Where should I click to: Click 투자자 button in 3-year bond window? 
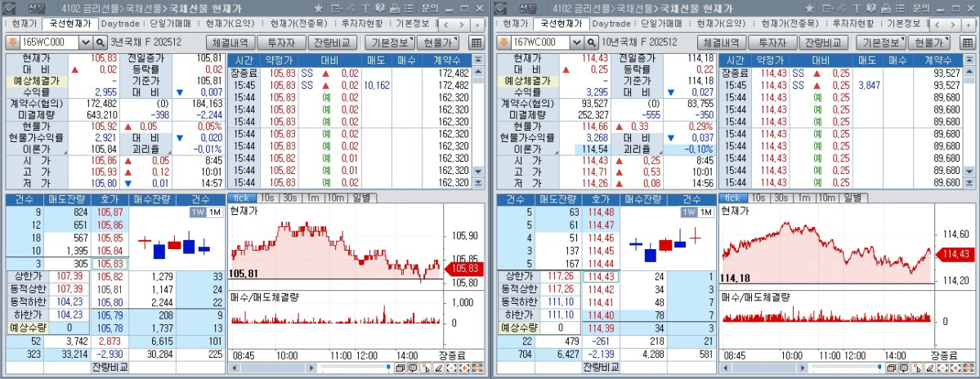[x=280, y=42]
